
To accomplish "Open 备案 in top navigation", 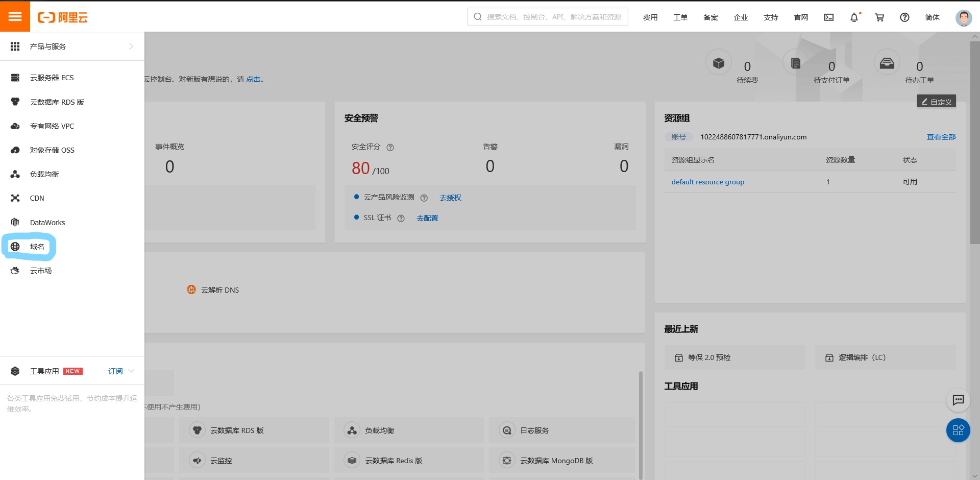I will pos(710,17).
